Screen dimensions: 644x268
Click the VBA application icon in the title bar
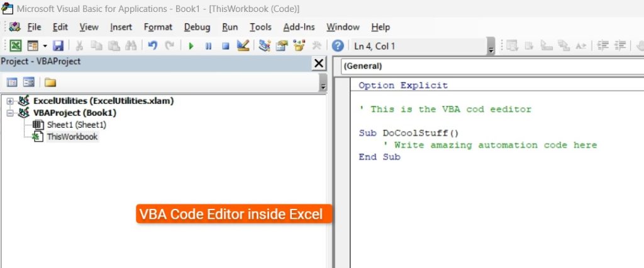(7, 8)
